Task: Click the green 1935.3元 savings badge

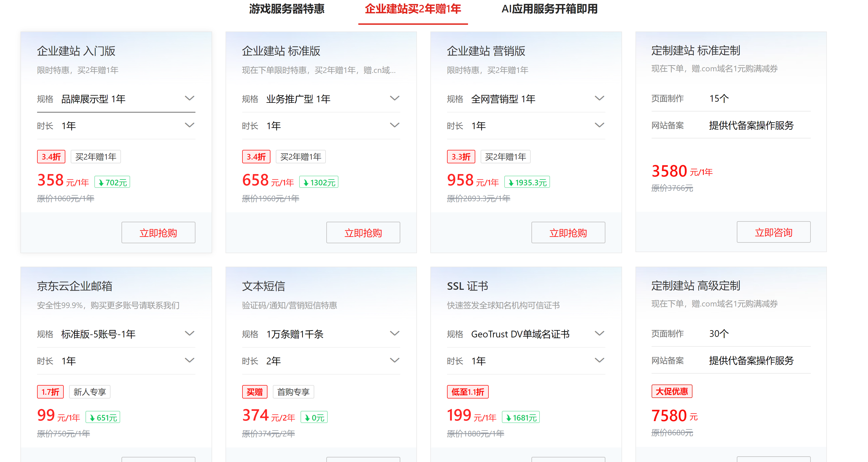Action: tap(527, 182)
